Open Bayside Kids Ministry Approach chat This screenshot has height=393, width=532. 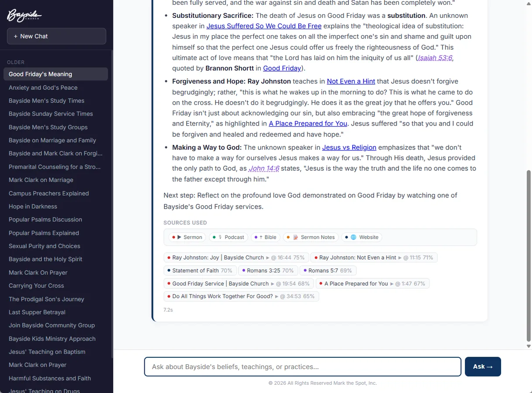[56, 339]
